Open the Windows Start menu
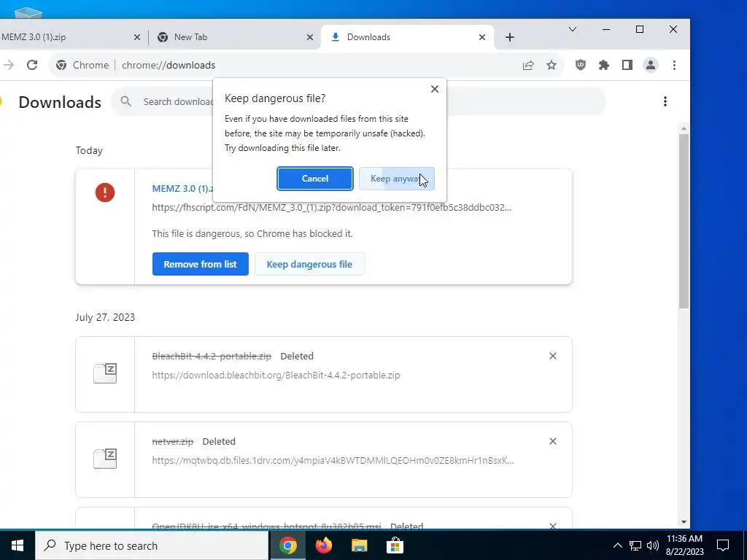 (x=18, y=545)
